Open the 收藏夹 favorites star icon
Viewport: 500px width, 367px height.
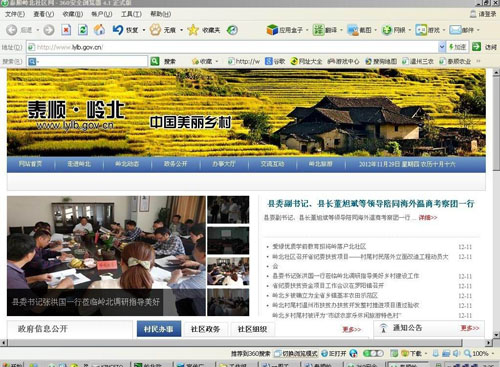pyautogui.click(x=193, y=30)
